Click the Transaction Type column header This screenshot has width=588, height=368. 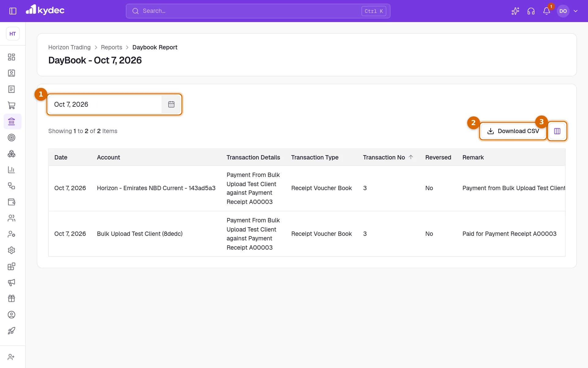pos(315,157)
